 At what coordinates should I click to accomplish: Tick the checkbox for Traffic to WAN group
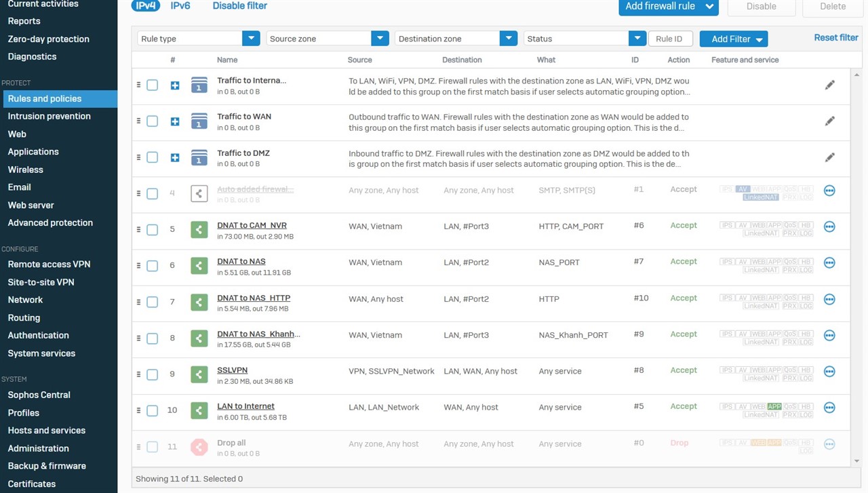153,121
